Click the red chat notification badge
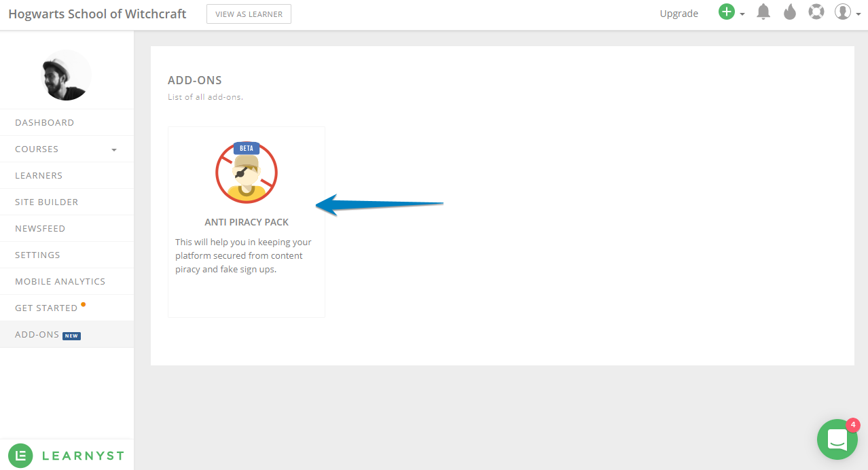 point(853,425)
